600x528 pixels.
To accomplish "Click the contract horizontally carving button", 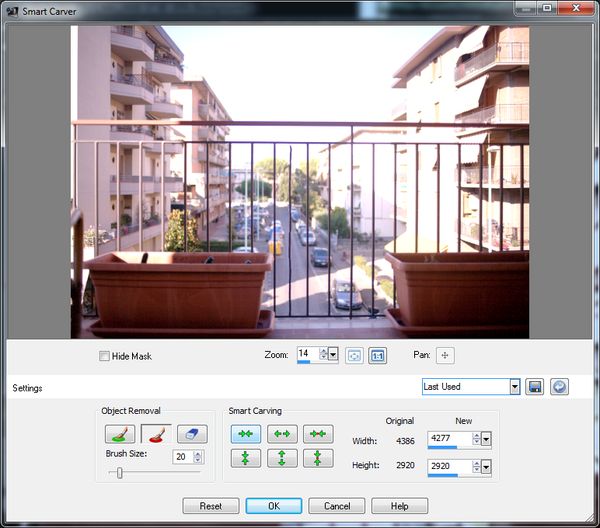I will pyautogui.click(x=245, y=434).
